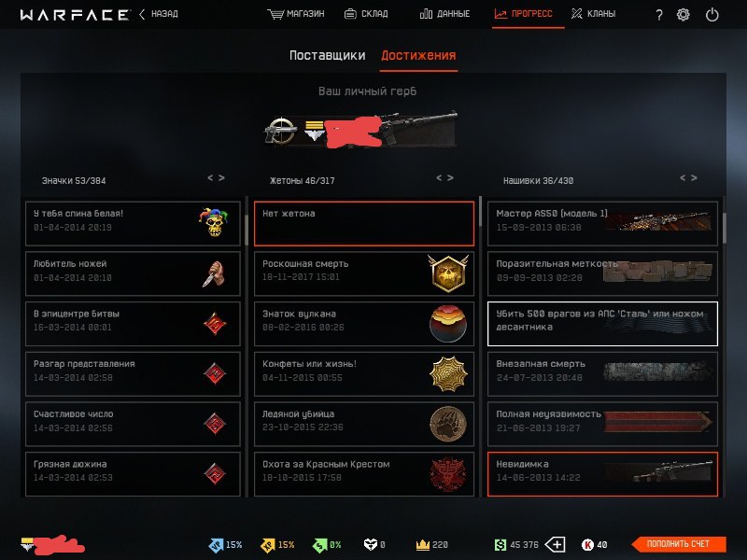This screenshot has height=560, width=747.
Task: Open settings via the gear icon
Action: pos(684,15)
